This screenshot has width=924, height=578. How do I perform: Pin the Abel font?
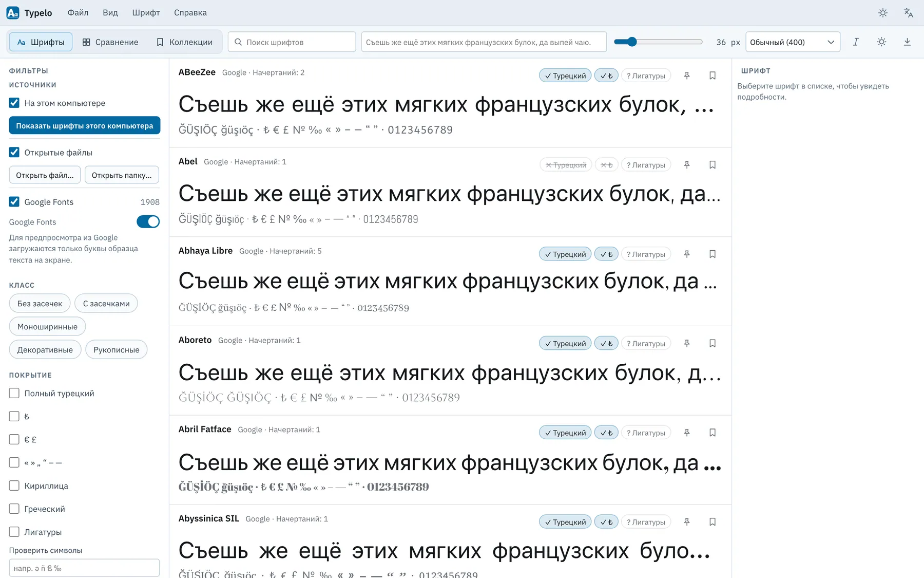687,165
